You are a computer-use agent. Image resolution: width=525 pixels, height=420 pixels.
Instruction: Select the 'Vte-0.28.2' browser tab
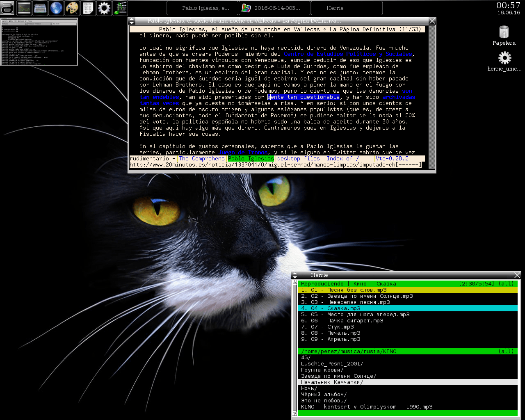[x=392, y=159]
